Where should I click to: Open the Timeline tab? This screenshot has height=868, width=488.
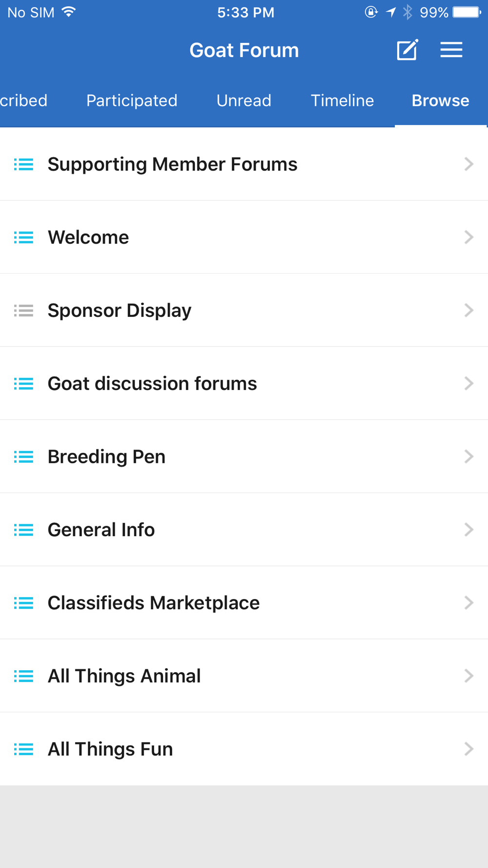(342, 101)
